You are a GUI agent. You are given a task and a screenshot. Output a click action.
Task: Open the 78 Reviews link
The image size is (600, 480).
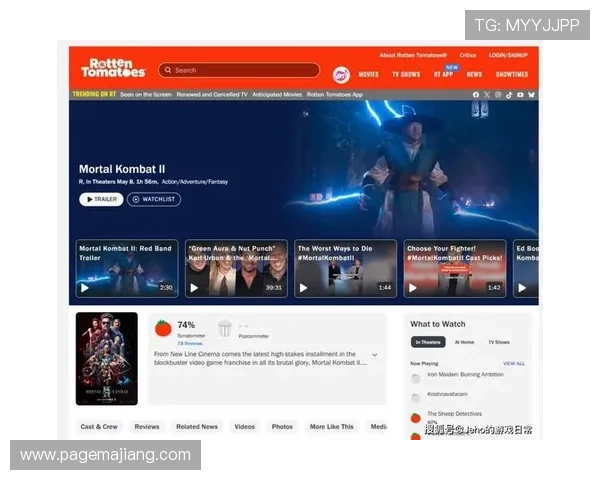point(189,343)
